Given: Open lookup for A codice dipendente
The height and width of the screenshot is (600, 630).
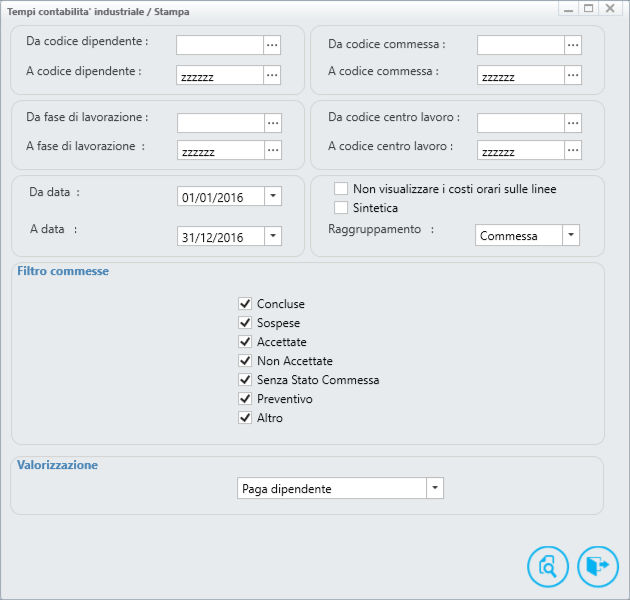Looking at the screenshot, I should pos(272,75).
